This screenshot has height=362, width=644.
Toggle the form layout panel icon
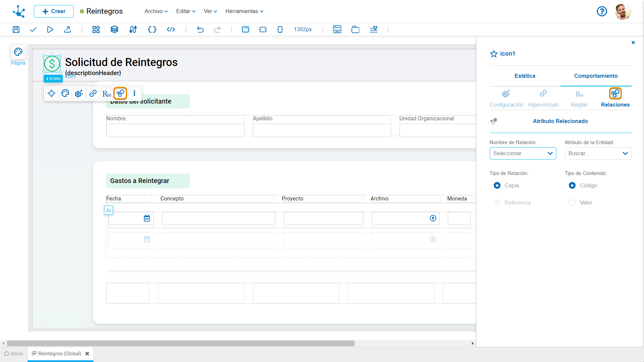coord(337,29)
